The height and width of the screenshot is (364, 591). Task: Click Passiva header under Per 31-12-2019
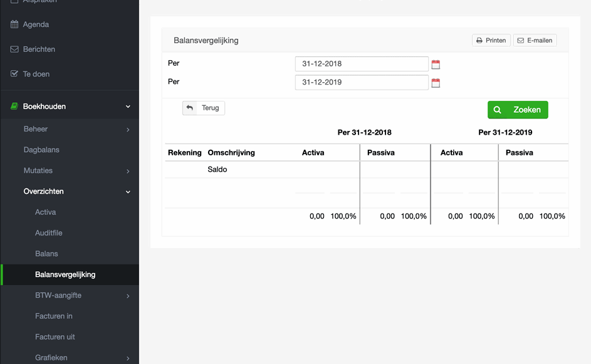coord(519,153)
